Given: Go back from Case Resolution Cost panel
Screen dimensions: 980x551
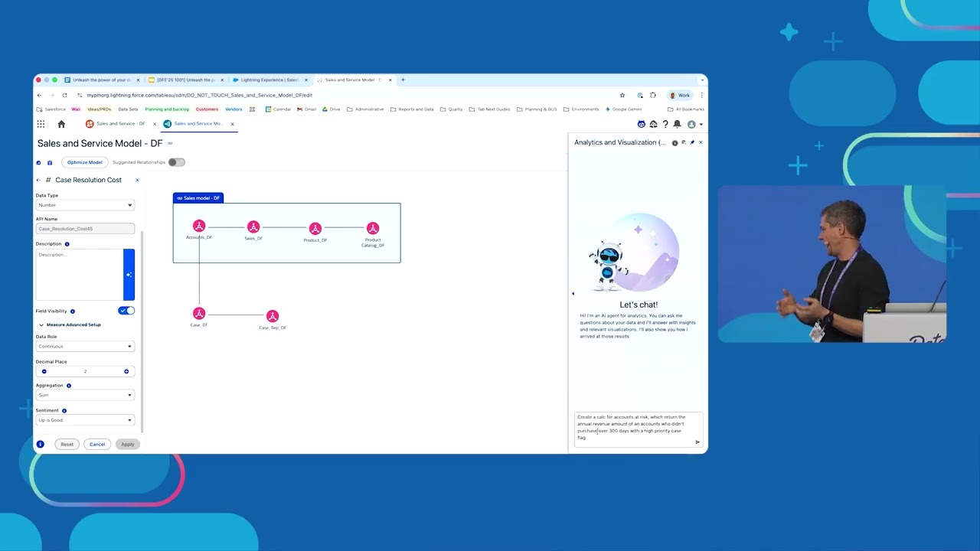Looking at the screenshot, I should [x=38, y=180].
